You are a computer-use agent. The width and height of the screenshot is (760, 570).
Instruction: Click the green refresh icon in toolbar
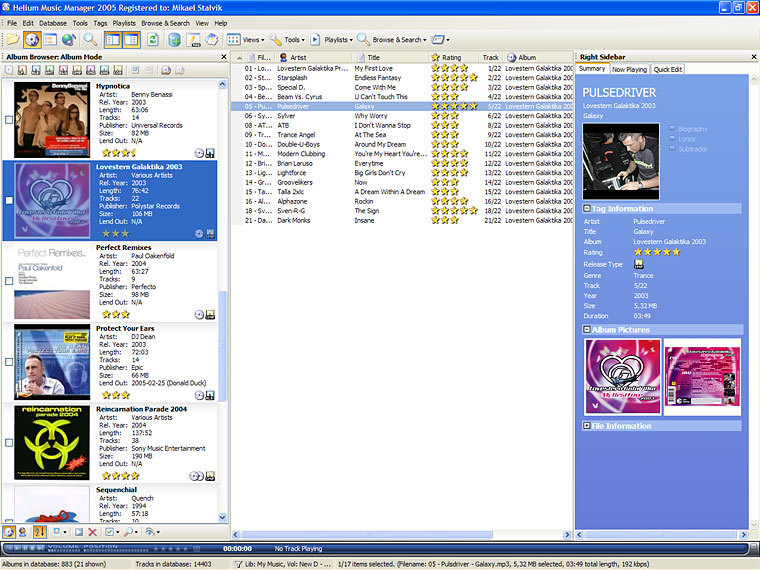point(153,40)
